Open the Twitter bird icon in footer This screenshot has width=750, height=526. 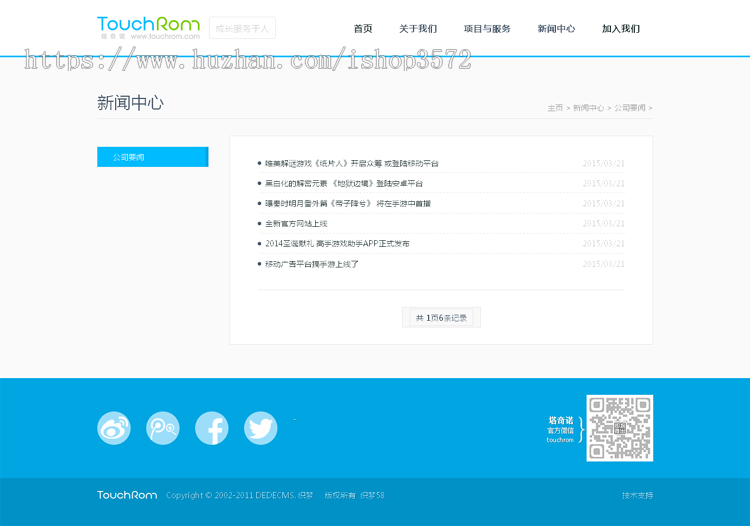(261, 428)
